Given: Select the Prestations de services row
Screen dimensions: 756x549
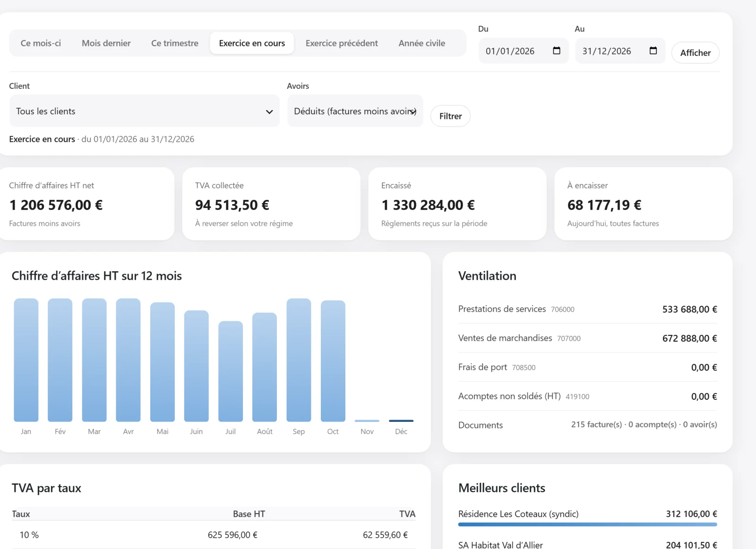Looking at the screenshot, I should coord(587,309).
